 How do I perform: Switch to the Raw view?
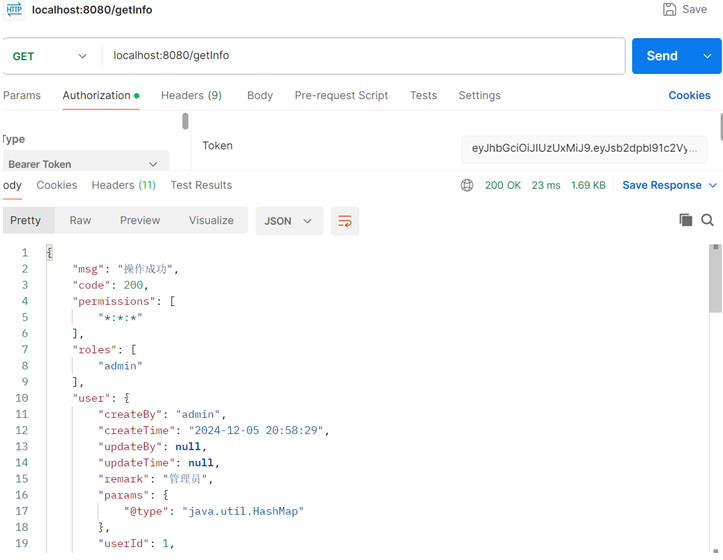tap(80, 220)
